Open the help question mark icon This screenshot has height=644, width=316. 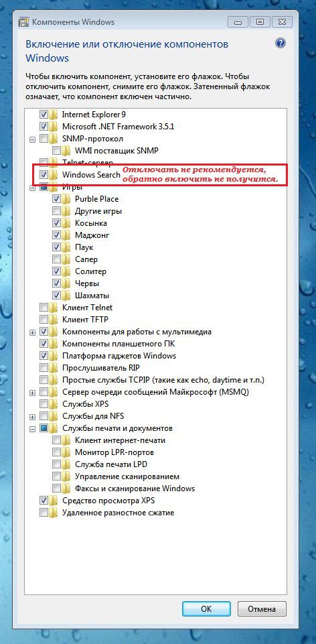[281, 43]
